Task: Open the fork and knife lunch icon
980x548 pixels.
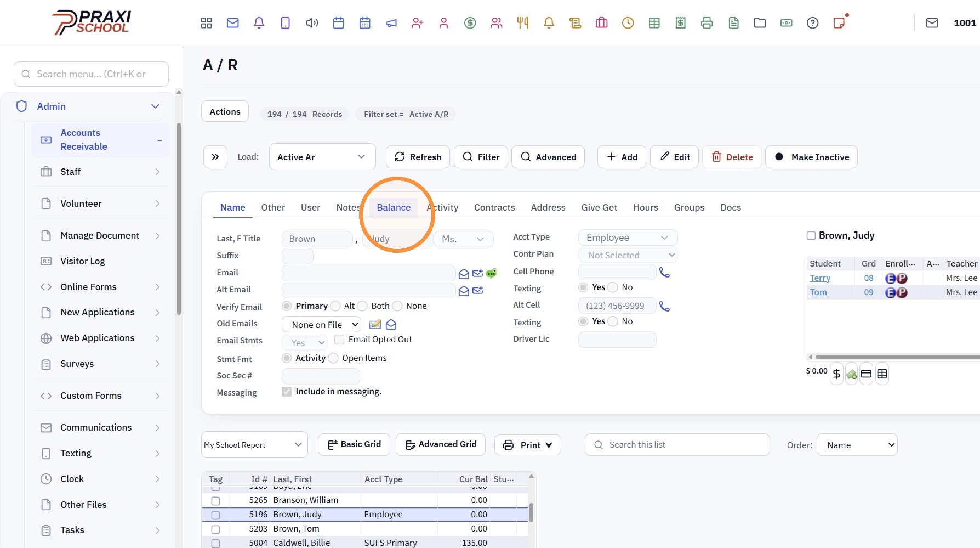Action: pos(522,23)
